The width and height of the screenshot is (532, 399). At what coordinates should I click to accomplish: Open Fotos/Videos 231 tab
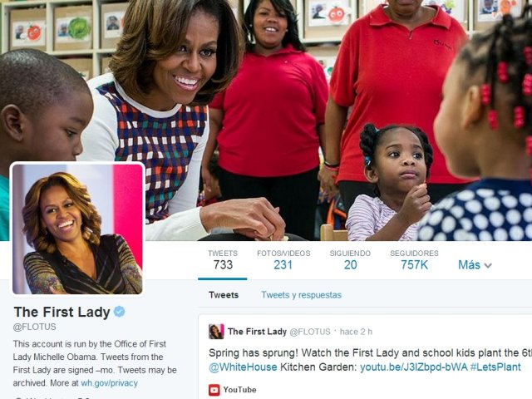tap(283, 260)
